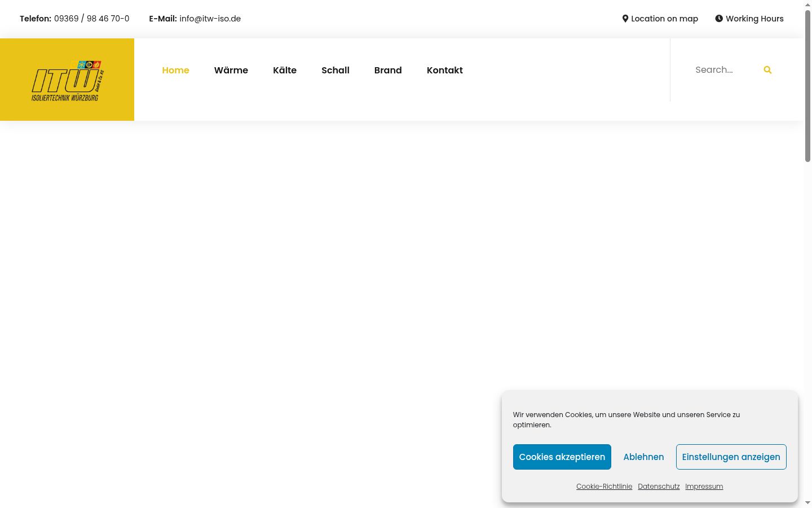Show cookie settings with Einstellungen anzeigen
The width and height of the screenshot is (812, 508).
tap(731, 457)
